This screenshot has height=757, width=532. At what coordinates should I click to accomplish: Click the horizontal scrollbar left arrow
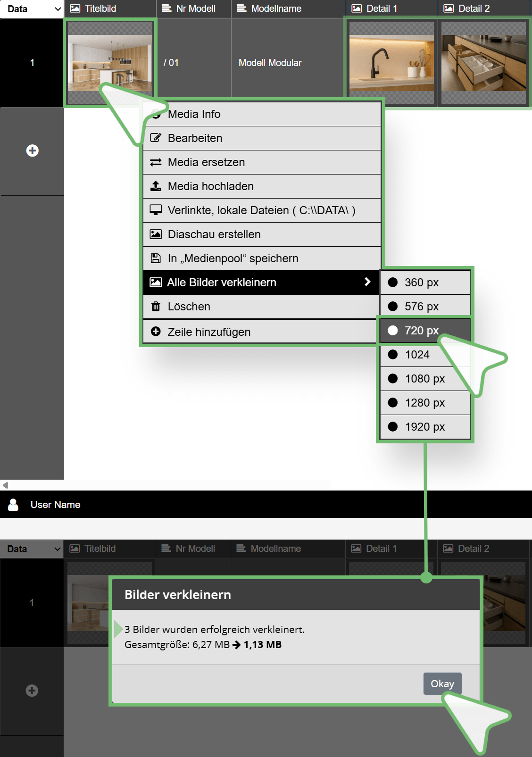[x=5, y=485]
